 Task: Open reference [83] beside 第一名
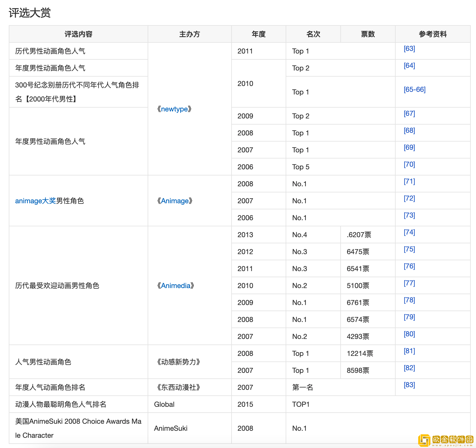point(409,385)
